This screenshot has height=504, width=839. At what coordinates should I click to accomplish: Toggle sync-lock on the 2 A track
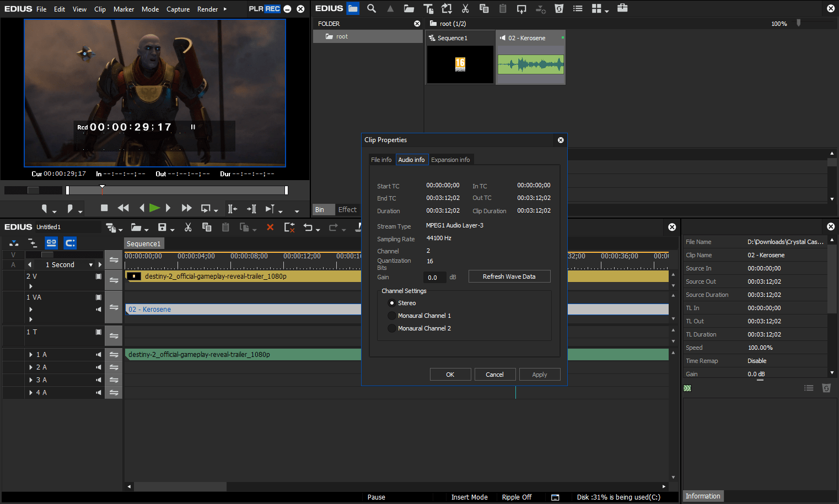coord(114,367)
